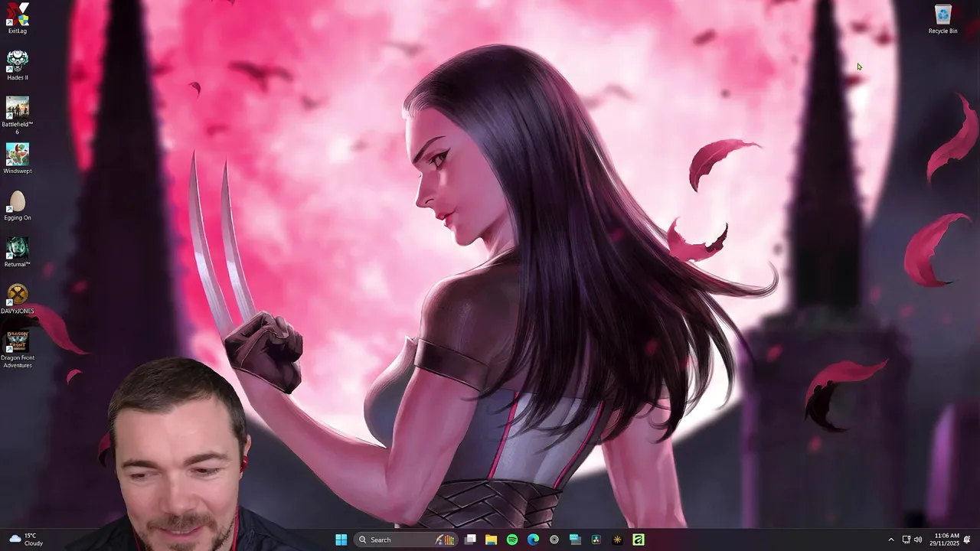This screenshot has width=980, height=551.
Task: Open the notifications bell icon
Action: click(x=967, y=540)
